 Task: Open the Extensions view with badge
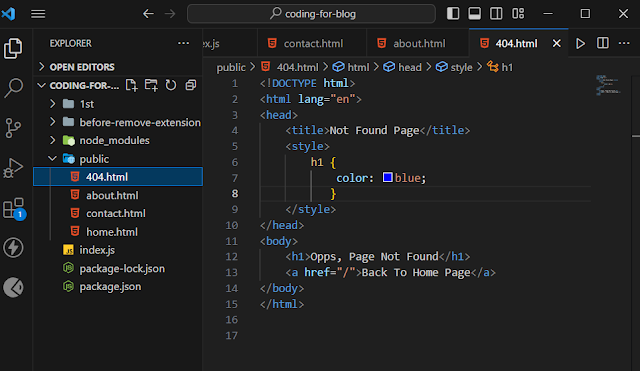[x=14, y=209]
